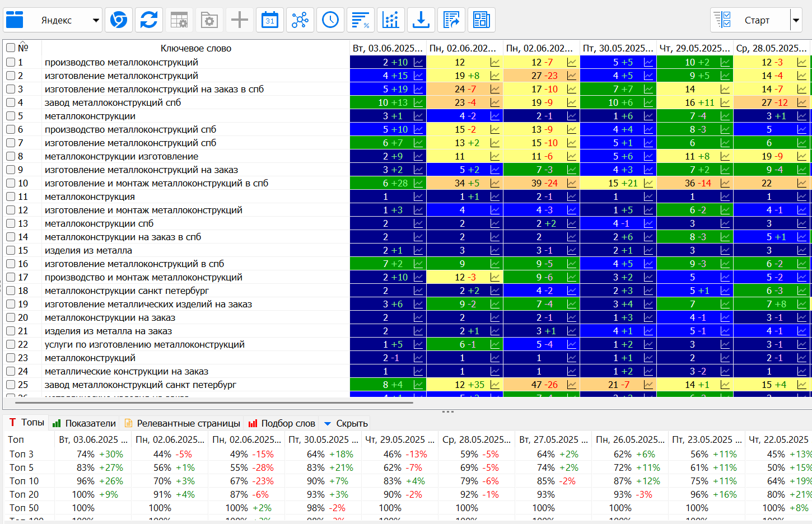Click the grey plus add icon
The width and height of the screenshot is (812, 524).
click(240, 20)
